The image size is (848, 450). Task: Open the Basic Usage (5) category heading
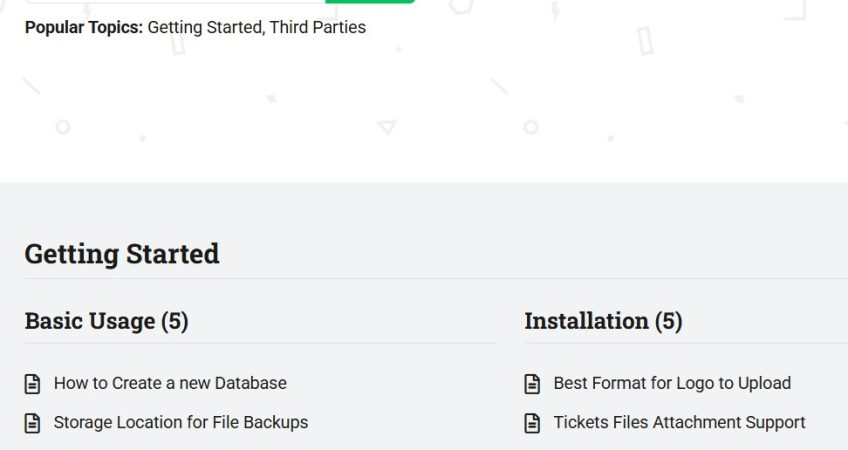click(x=107, y=321)
